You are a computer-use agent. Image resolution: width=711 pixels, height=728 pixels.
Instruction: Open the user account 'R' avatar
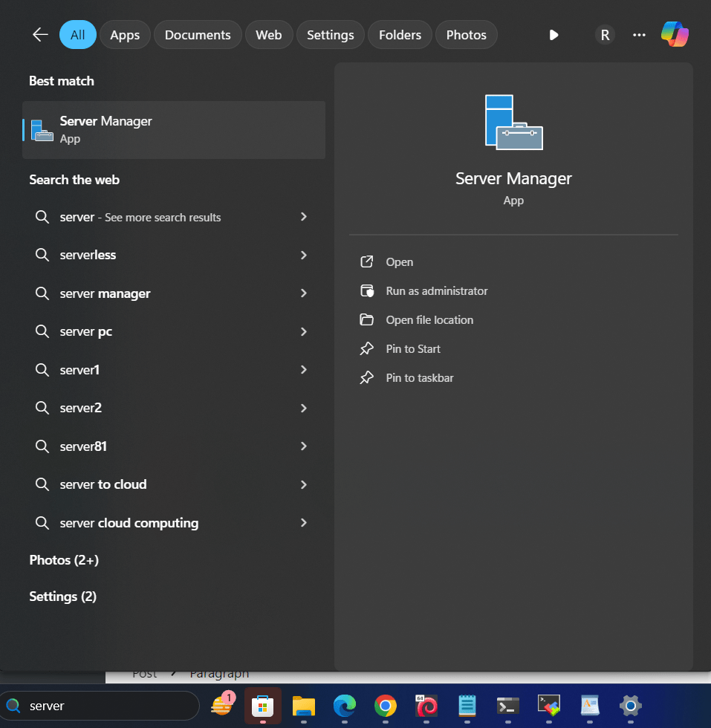[605, 35]
